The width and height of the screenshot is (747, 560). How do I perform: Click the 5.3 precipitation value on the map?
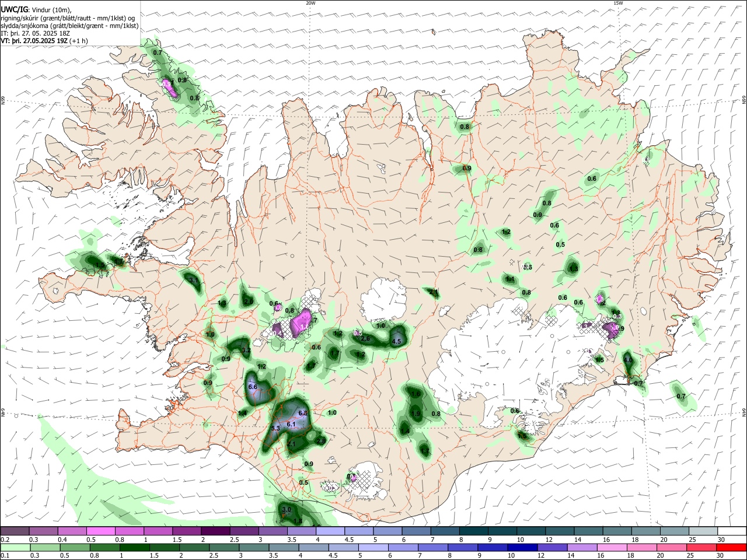(277, 428)
